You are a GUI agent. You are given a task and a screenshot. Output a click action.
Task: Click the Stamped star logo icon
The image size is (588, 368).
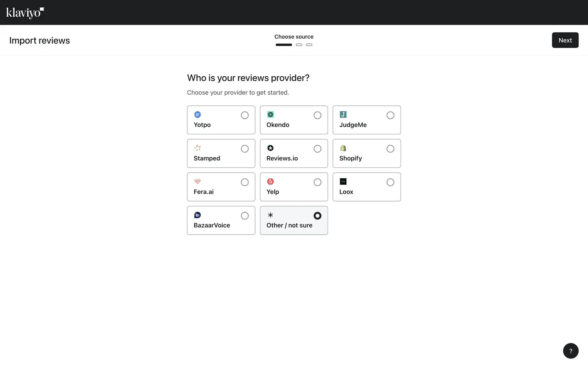(x=198, y=148)
